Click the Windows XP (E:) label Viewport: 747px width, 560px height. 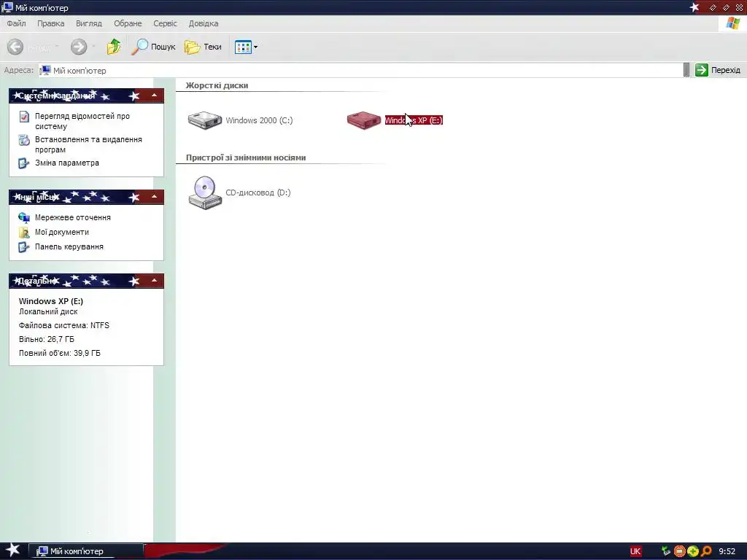414,120
